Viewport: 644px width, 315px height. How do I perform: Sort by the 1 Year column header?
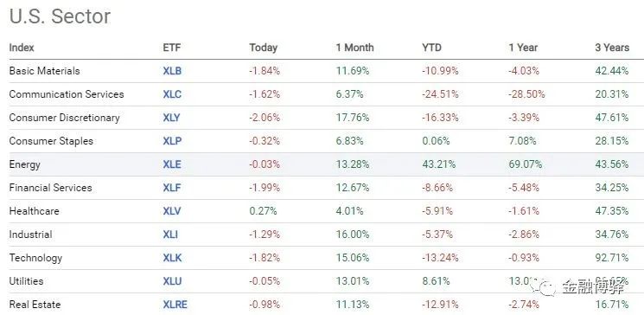523,48
